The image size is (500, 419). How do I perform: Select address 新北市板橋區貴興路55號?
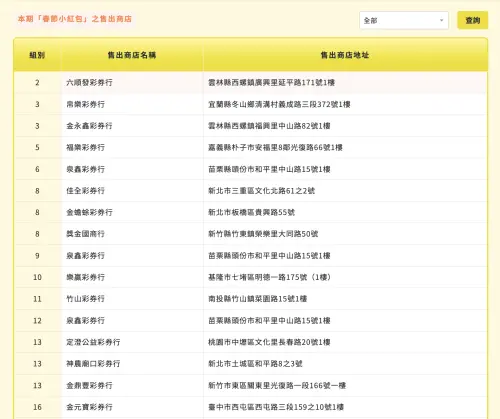pyautogui.click(x=252, y=212)
